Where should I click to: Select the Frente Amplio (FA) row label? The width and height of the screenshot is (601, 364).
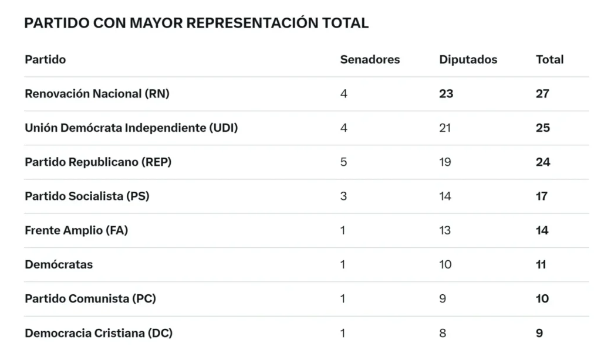click(76, 230)
